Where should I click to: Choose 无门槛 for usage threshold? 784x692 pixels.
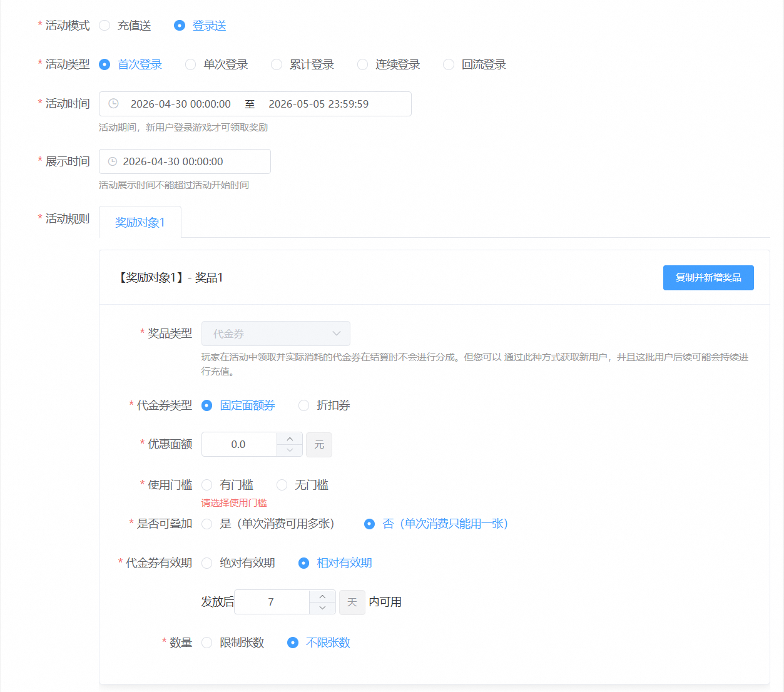tap(282, 485)
